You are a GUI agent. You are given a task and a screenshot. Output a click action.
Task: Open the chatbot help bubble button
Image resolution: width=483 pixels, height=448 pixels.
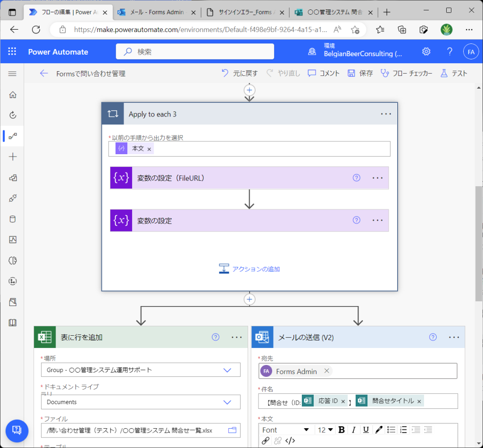(x=17, y=431)
